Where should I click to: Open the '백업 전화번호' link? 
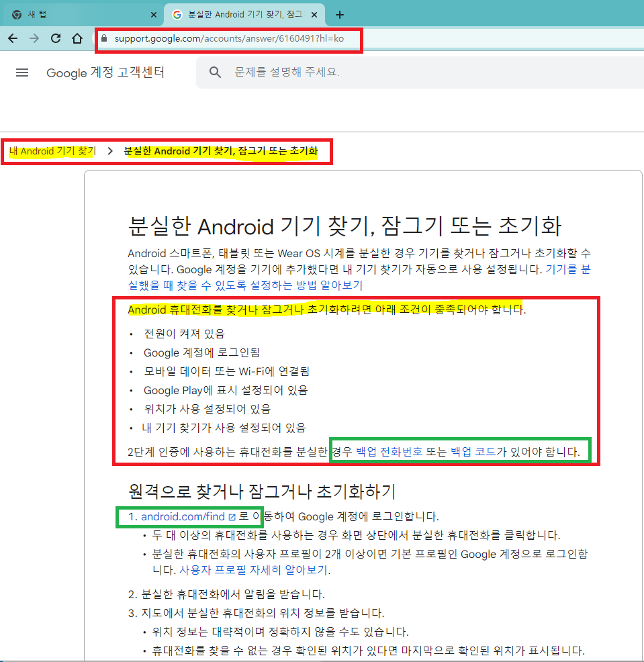[x=389, y=452]
